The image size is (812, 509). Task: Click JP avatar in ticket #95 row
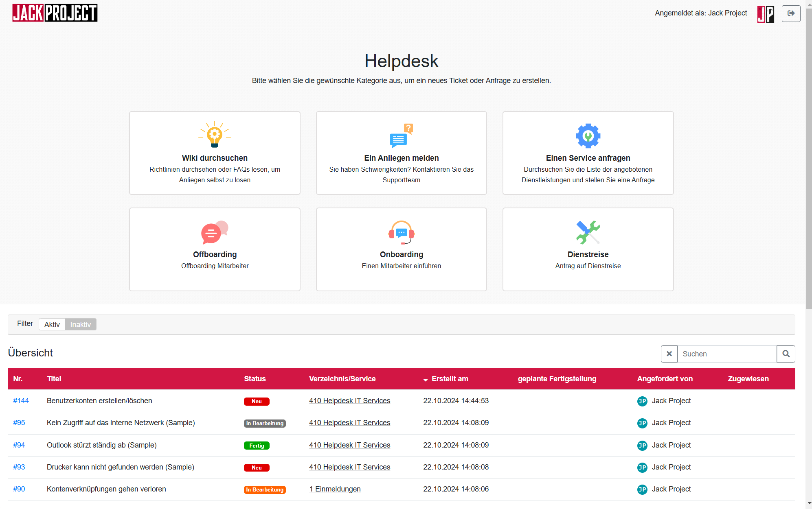coord(642,423)
